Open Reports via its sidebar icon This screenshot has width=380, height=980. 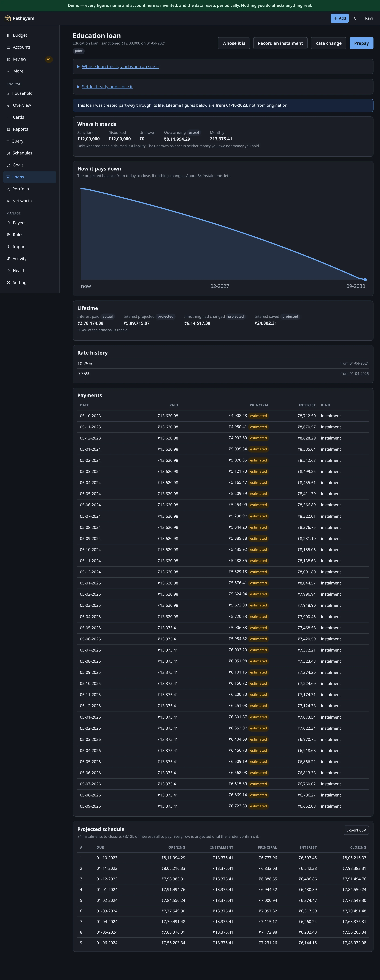tap(8, 129)
